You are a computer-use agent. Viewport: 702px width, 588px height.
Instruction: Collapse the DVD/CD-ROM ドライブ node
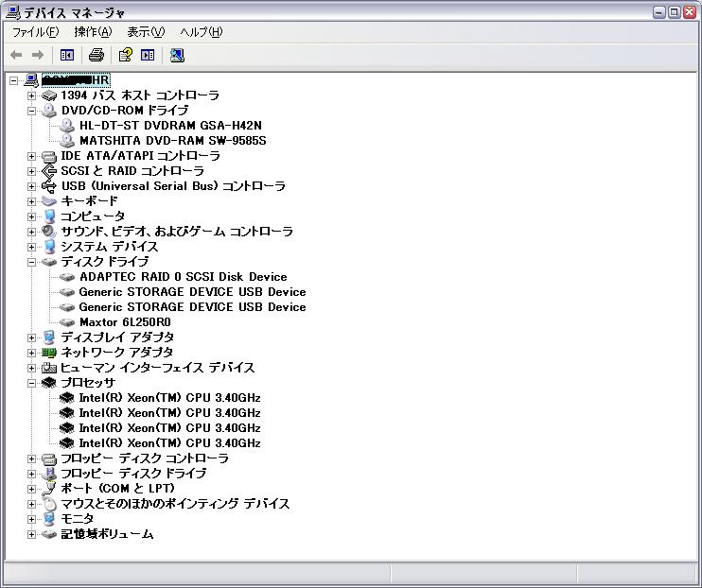[31, 111]
